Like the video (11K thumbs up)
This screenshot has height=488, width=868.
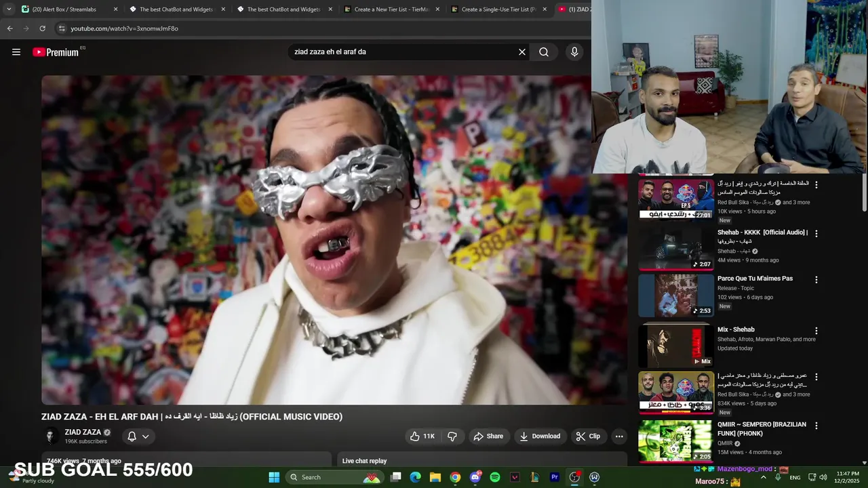click(422, 436)
